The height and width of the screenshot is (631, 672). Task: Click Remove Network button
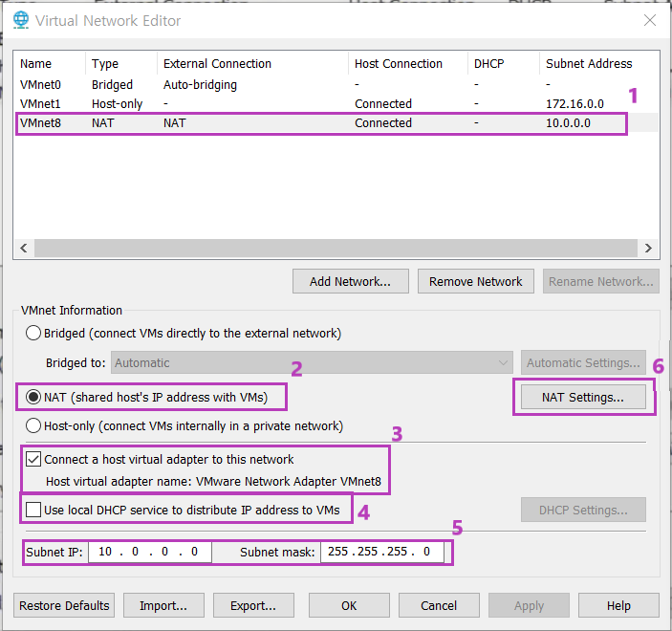pyautogui.click(x=476, y=281)
